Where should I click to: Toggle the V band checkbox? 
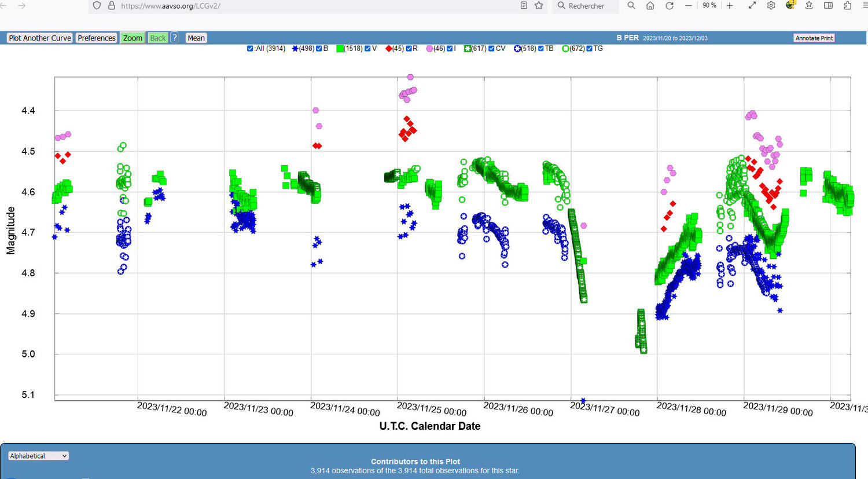point(367,49)
